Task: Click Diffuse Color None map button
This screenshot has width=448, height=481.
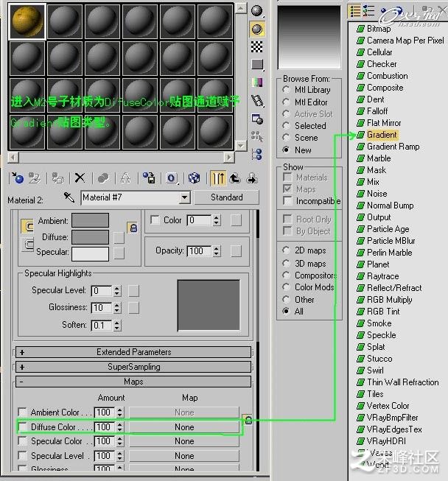Action: [x=184, y=427]
